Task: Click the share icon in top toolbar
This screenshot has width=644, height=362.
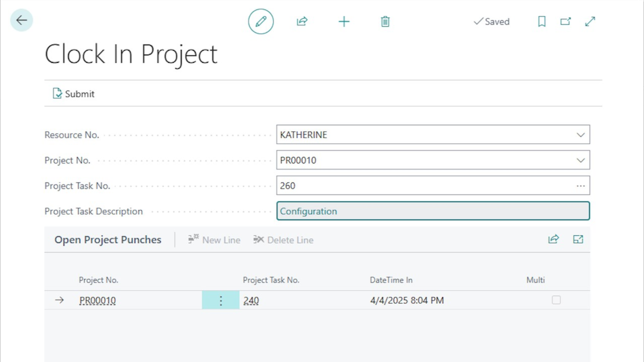Action: click(x=302, y=22)
